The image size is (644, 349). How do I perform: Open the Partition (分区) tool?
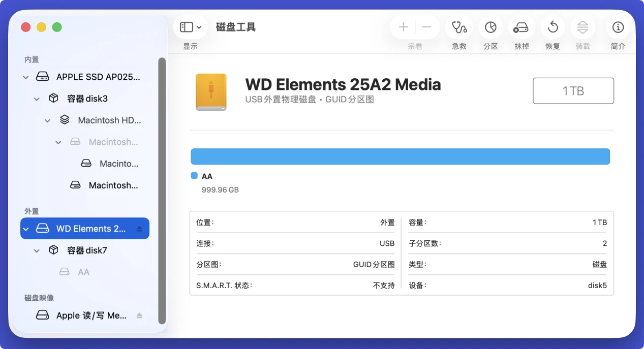point(490,27)
